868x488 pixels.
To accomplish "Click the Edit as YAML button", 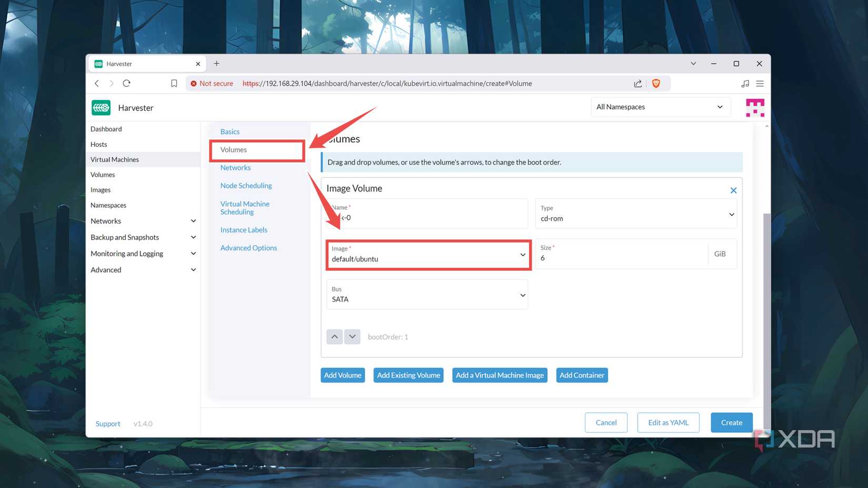I will click(x=668, y=422).
